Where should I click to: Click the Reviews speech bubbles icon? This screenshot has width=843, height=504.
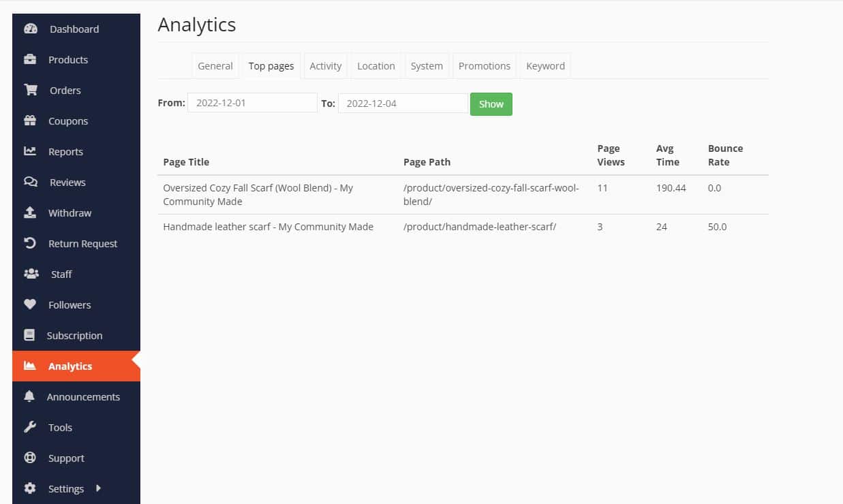[31, 182]
